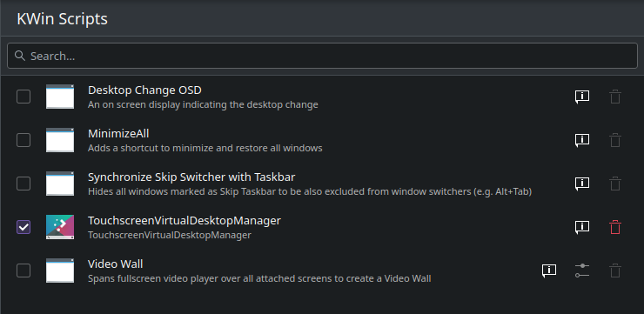The image size is (644, 314).
Task: Enable the Desktop Change OSD checkbox
Action: 23,97
